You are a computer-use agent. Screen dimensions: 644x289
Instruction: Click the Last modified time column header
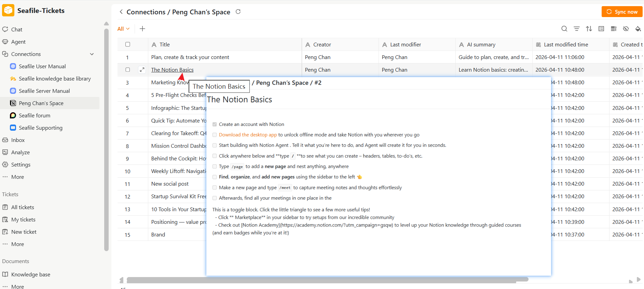571,44
